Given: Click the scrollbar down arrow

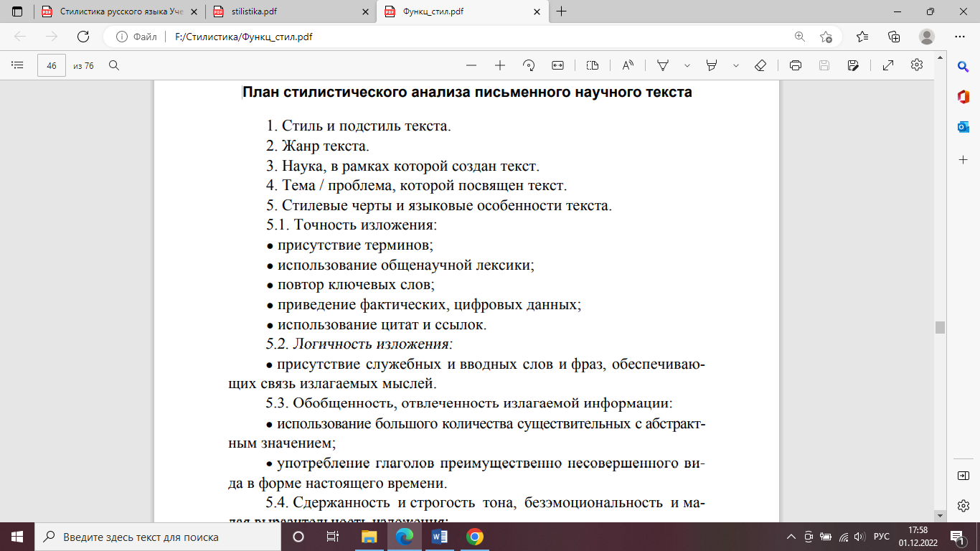Looking at the screenshot, I should tap(940, 515).
